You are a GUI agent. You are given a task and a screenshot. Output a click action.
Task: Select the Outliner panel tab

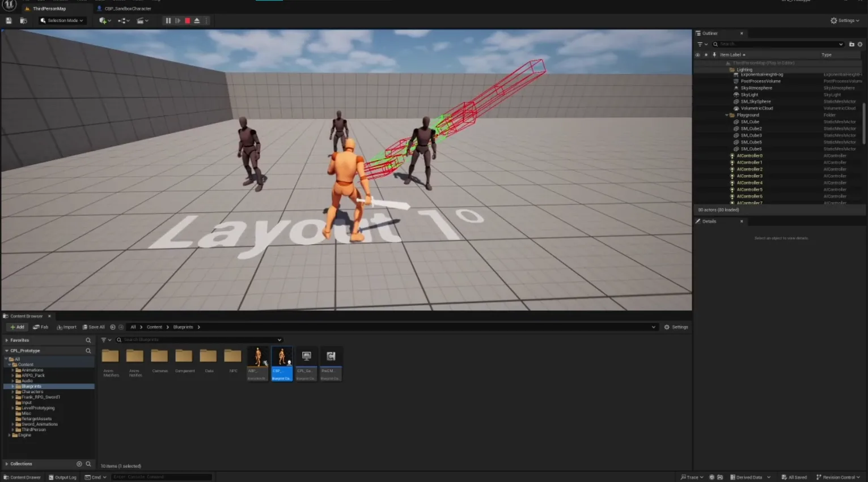click(x=710, y=33)
